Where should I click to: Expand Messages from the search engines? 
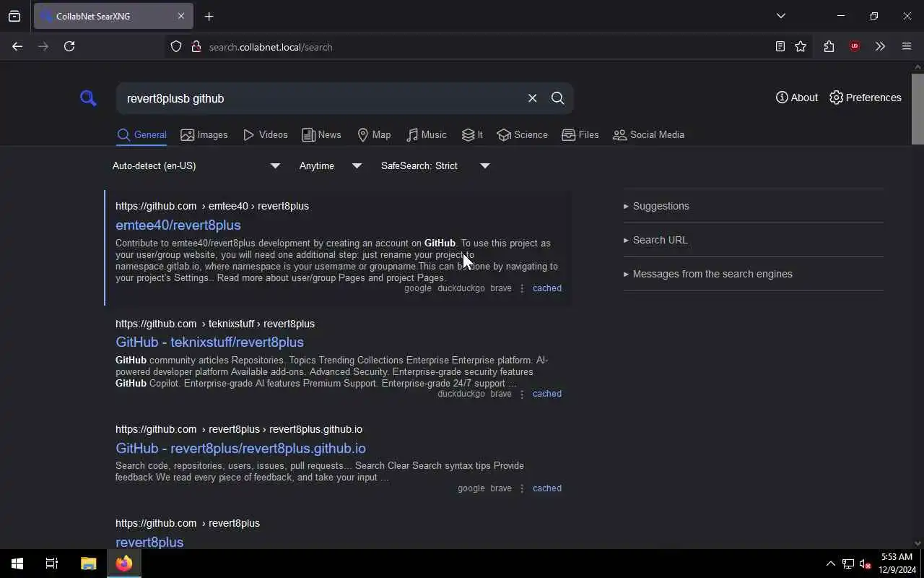point(708,274)
